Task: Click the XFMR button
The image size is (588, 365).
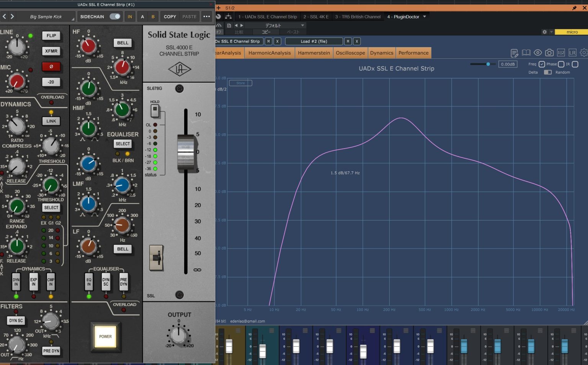Action: pos(51,51)
